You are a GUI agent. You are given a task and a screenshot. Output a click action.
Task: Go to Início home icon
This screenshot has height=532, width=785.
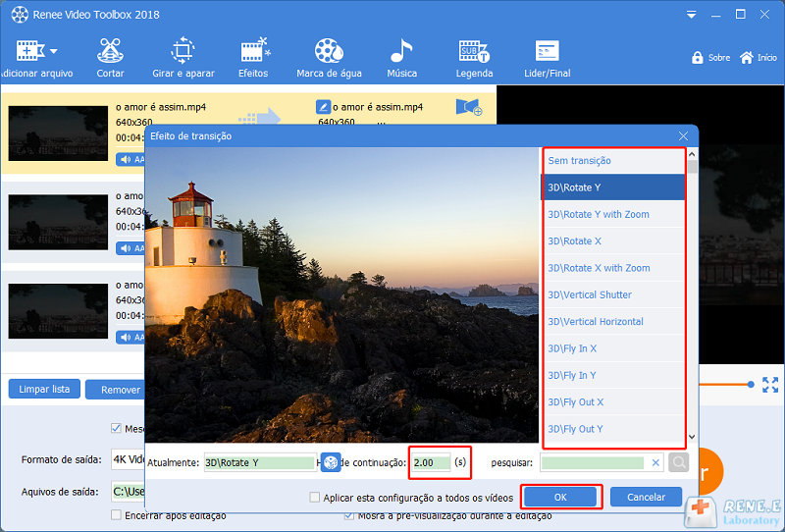pyautogui.click(x=747, y=58)
